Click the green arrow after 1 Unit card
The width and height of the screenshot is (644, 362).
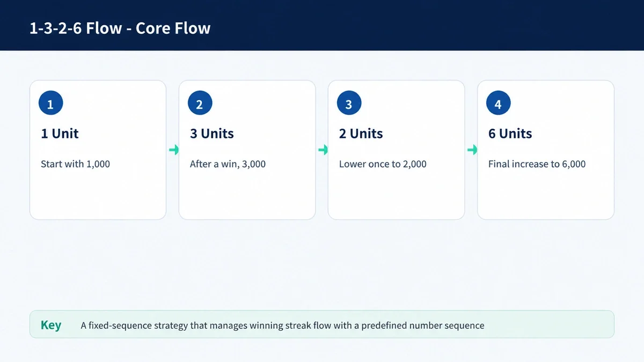(173, 150)
